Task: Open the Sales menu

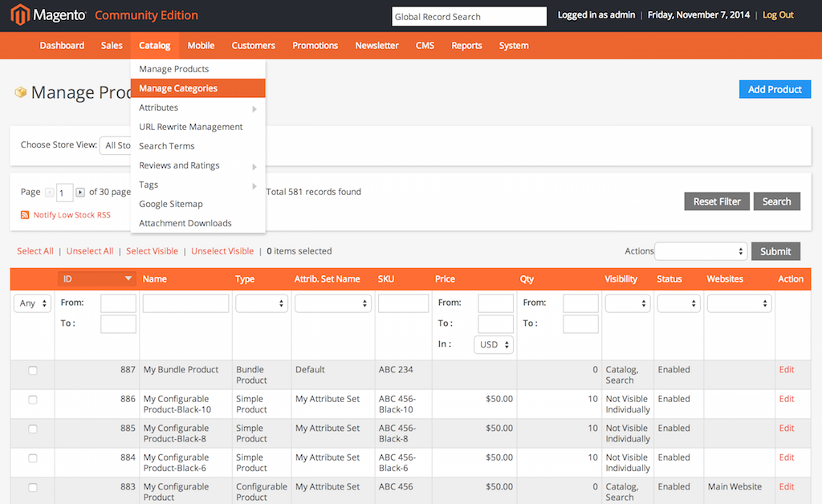Action: [x=112, y=46]
